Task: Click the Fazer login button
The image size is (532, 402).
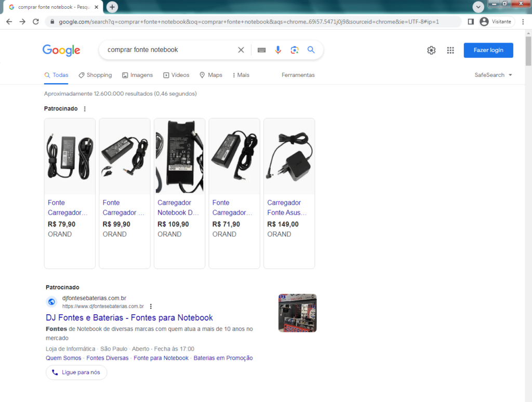Action: tap(488, 50)
